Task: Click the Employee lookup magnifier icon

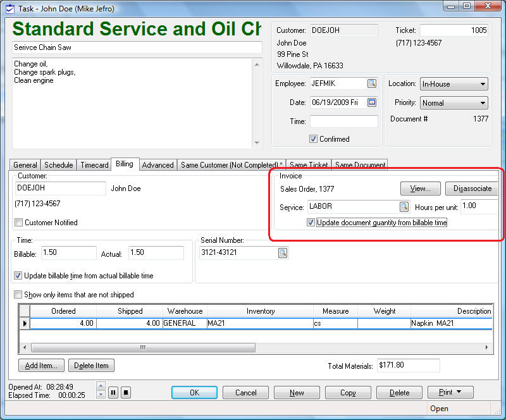Action: pyautogui.click(x=372, y=83)
